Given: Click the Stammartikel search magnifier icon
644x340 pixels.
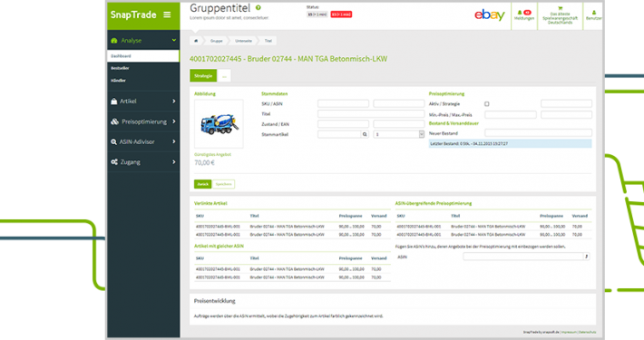Looking at the screenshot, I should [365, 134].
